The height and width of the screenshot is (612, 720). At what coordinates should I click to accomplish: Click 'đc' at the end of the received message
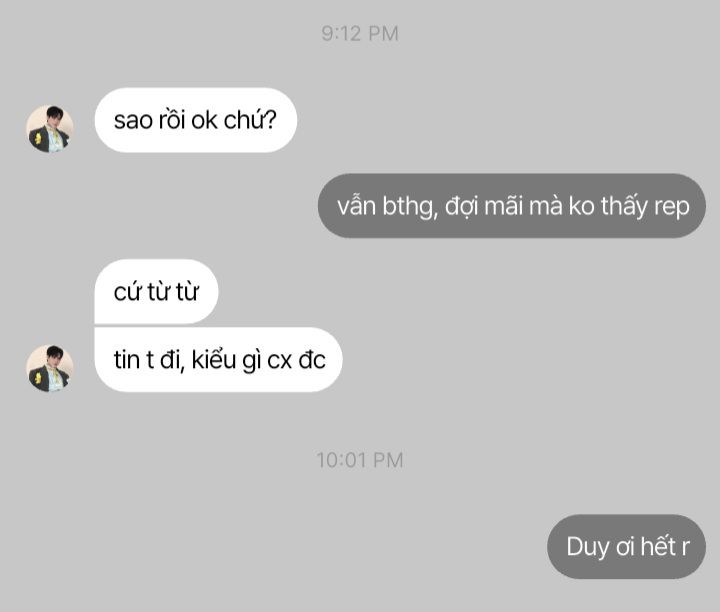coord(312,359)
